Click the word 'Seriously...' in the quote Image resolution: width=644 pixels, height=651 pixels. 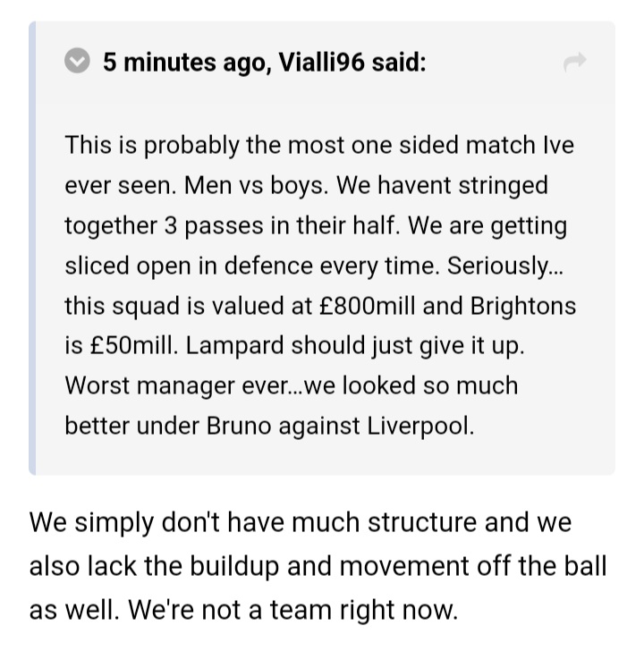coord(504,266)
